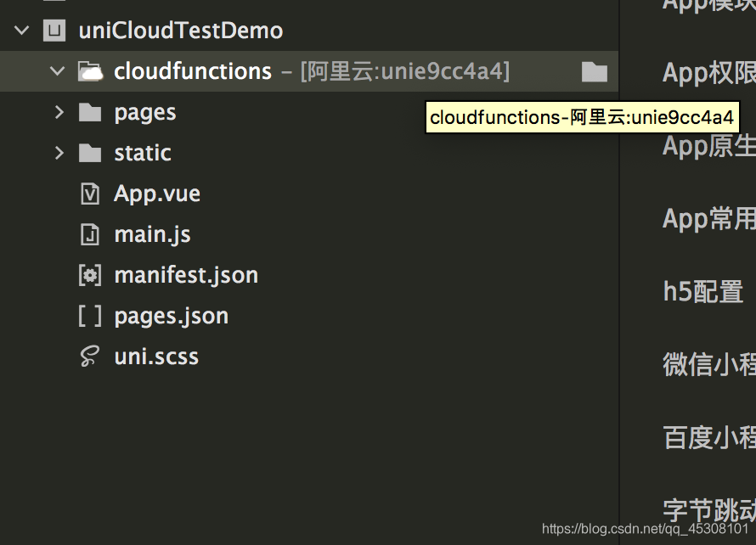Click the project icon beside uniCloudTestDemo

point(54,30)
